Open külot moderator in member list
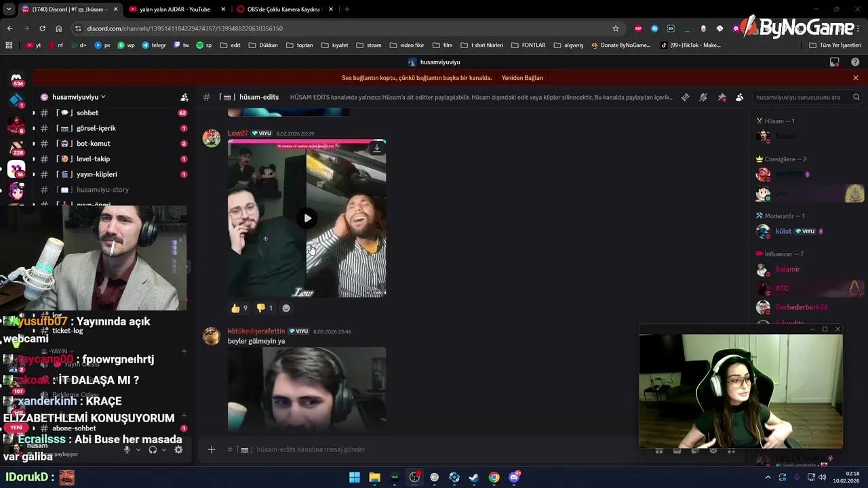The width and height of the screenshot is (868, 488). [807, 231]
